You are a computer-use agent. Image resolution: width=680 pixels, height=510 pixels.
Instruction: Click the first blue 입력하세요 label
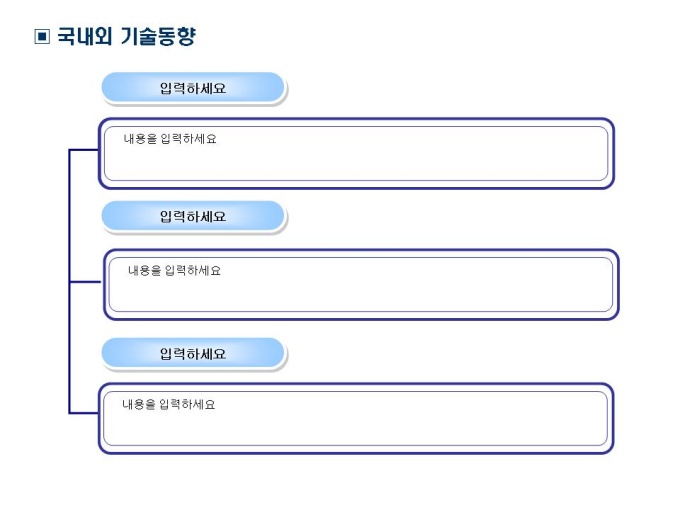(x=193, y=88)
